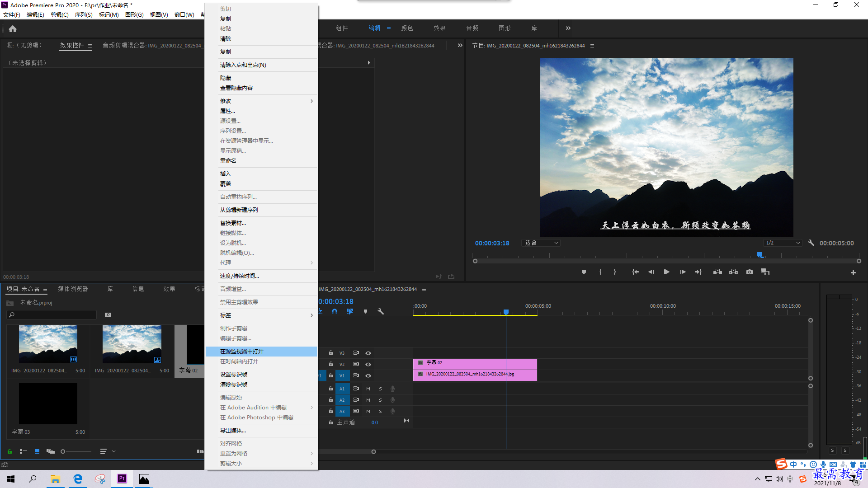868x488 pixels.
Task: Open the sort icons menu in Project panel
Action: pyautogui.click(x=103, y=451)
